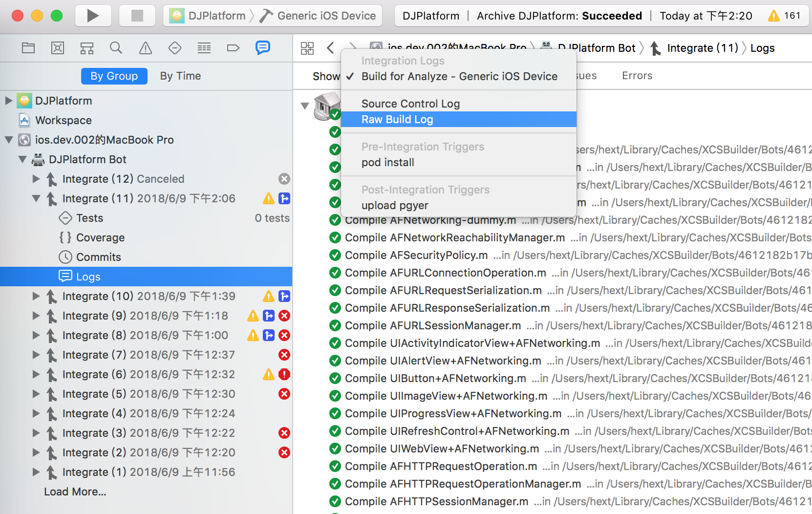Click the Archive DJPlatform: Succeeded status
Image resolution: width=812 pixels, height=514 pixels.
coord(559,16)
